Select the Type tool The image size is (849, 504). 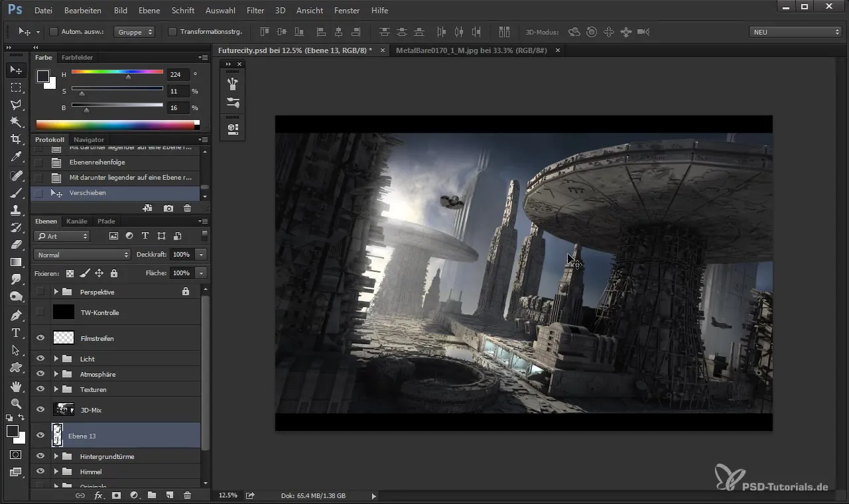[x=17, y=333]
